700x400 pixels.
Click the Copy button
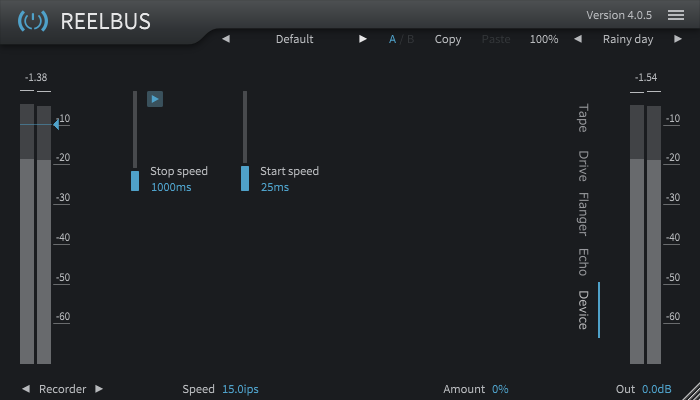[x=448, y=39]
